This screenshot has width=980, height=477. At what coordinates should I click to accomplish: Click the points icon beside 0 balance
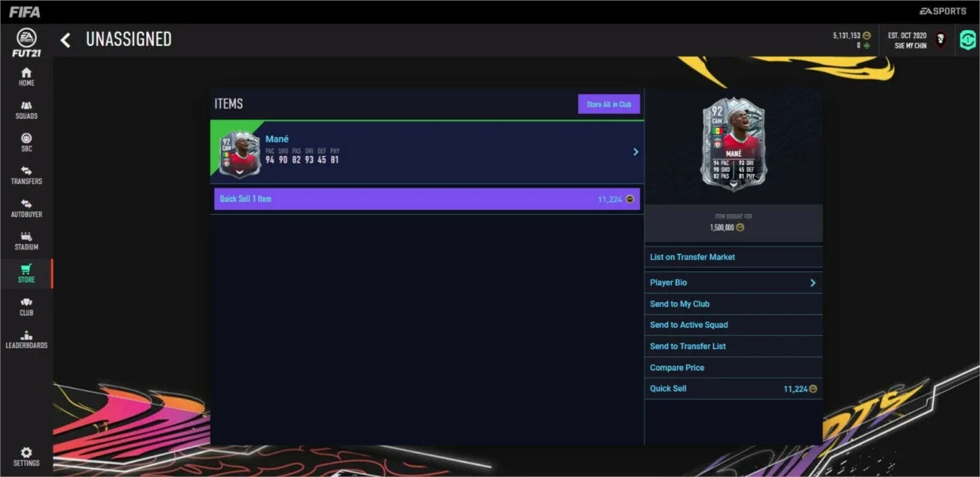click(867, 45)
